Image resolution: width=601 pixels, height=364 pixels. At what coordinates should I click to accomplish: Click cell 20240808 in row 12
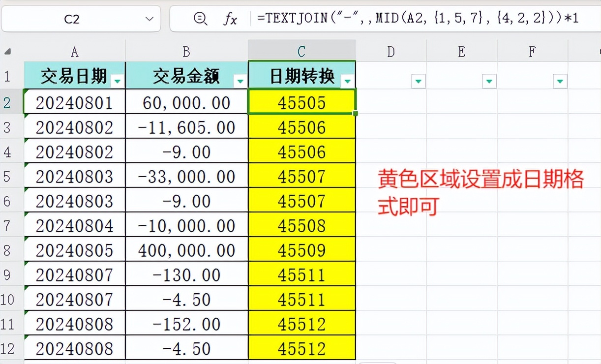[75, 348]
